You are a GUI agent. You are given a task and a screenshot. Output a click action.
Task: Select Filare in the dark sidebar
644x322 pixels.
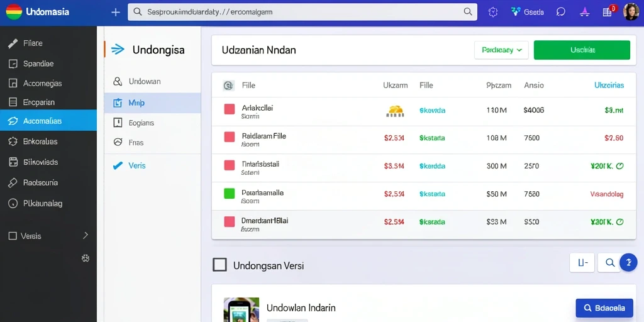tap(48, 43)
